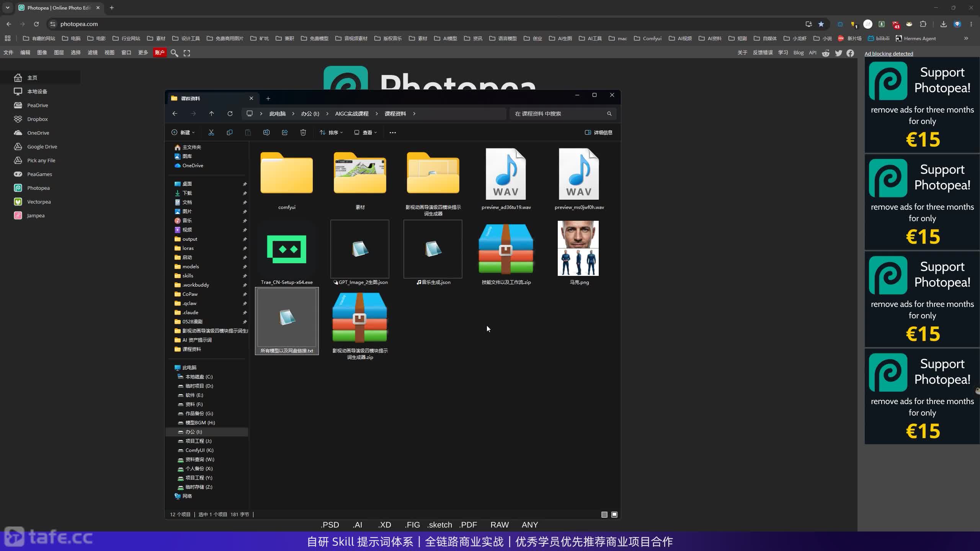This screenshot has width=980, height=551.
Task: Switch to details list view icon in status bar
Action: click(604, 515)
